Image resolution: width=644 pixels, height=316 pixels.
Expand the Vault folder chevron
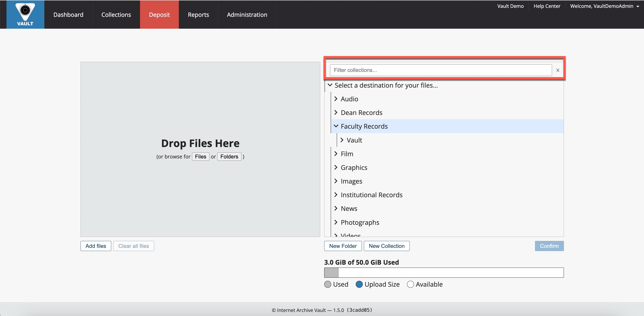(x=342, y=140)
